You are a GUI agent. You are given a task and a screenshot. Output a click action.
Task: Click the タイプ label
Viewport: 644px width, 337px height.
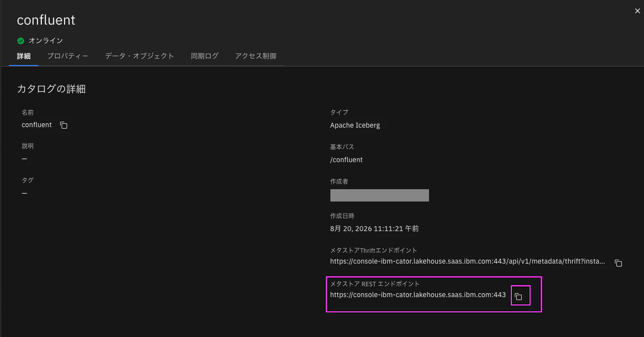pos(339,112)
